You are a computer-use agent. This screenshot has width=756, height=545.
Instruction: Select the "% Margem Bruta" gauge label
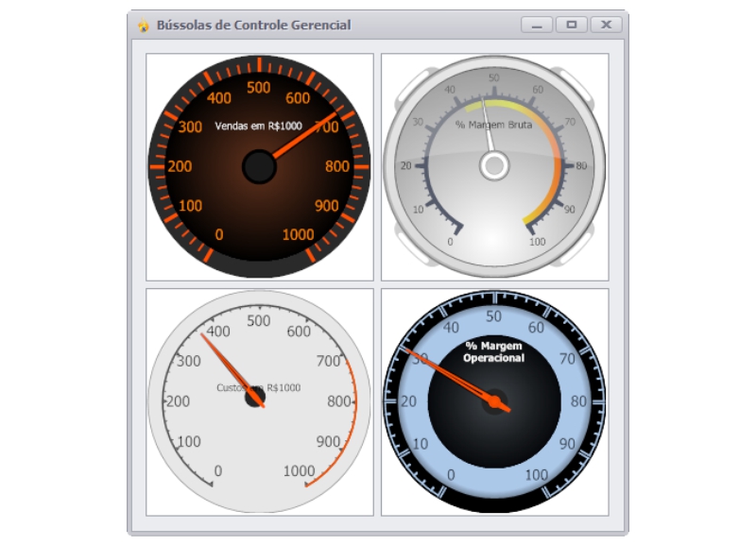[493, 124]
